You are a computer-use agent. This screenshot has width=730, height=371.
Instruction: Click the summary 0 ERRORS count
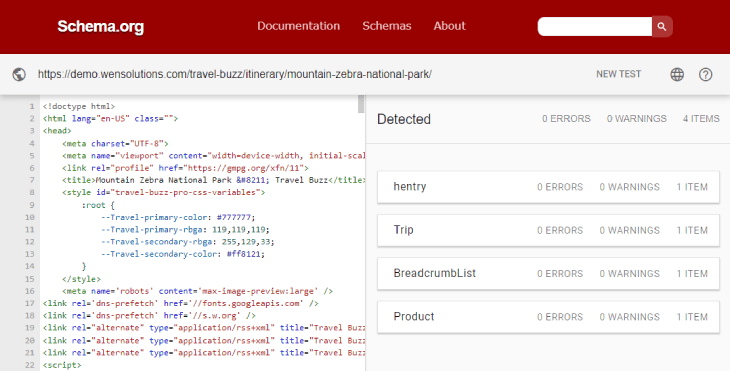566,119
